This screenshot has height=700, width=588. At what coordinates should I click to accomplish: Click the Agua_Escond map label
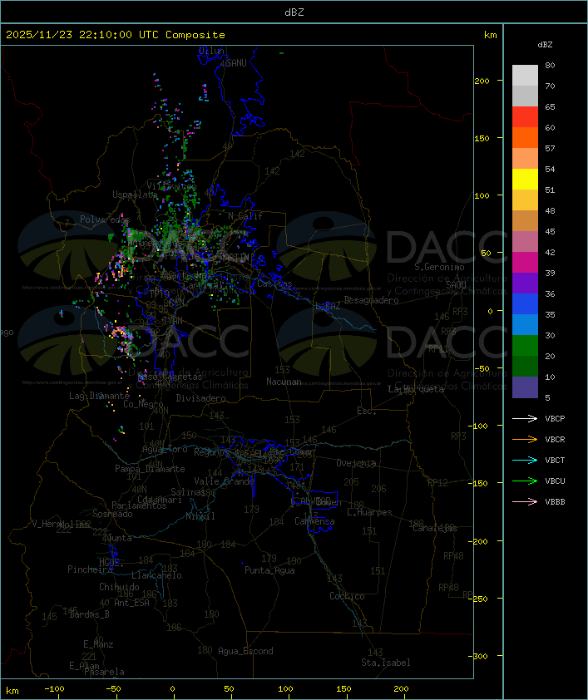(245, 651)
